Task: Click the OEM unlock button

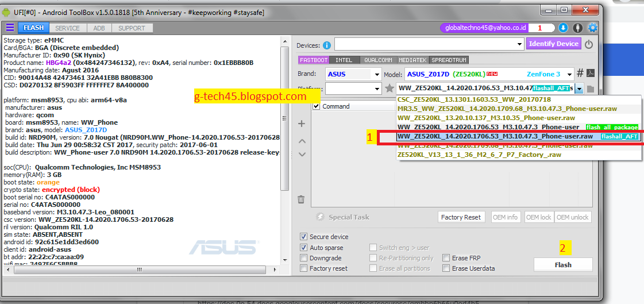Action: 573,217
